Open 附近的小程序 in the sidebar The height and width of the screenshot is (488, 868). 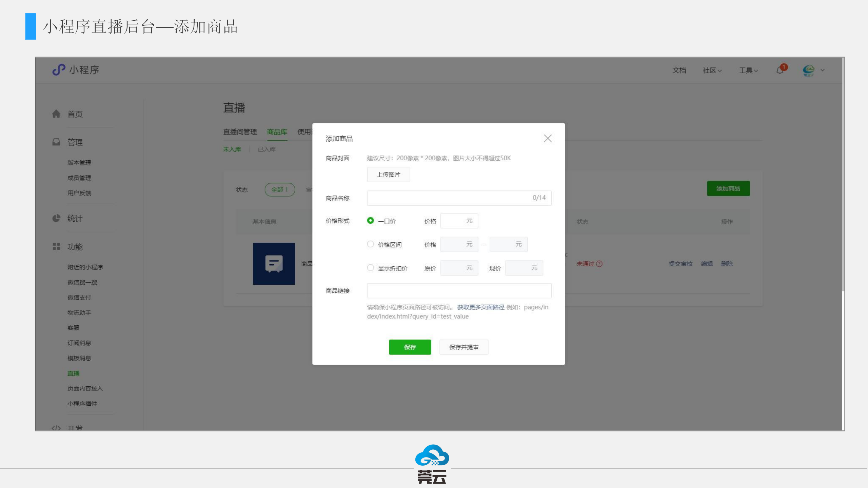[x=85, y=267]
